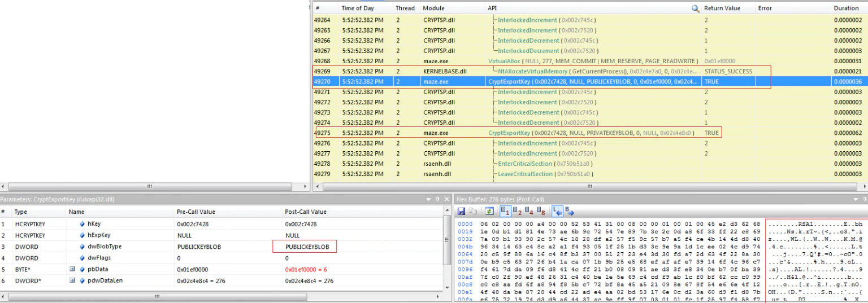Sort by Module column header
This screenshot has height=303, width=868.
coord(452,8)
